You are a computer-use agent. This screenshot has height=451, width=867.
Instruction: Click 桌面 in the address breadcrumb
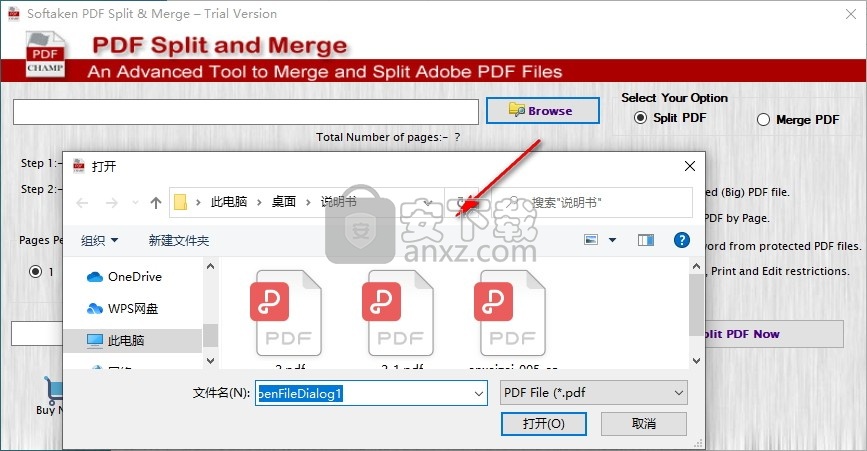(x=284, y=202)
